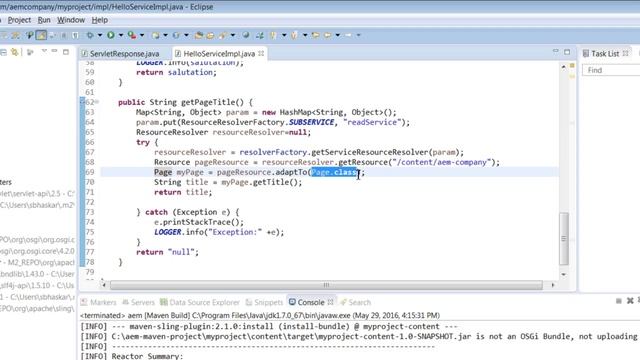Click the New Java Package icon
Screen dimensions: 640x360
point(155,35)
